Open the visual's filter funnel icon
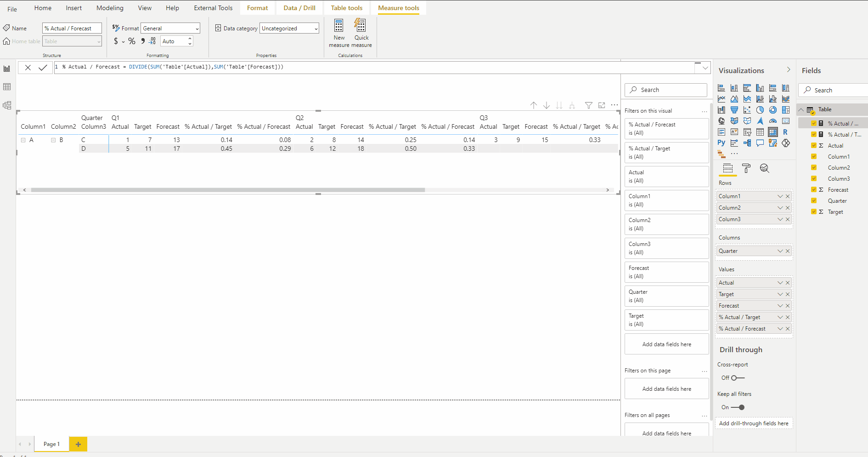The height and width of the screenshot is (457, 868). (589, 105)
